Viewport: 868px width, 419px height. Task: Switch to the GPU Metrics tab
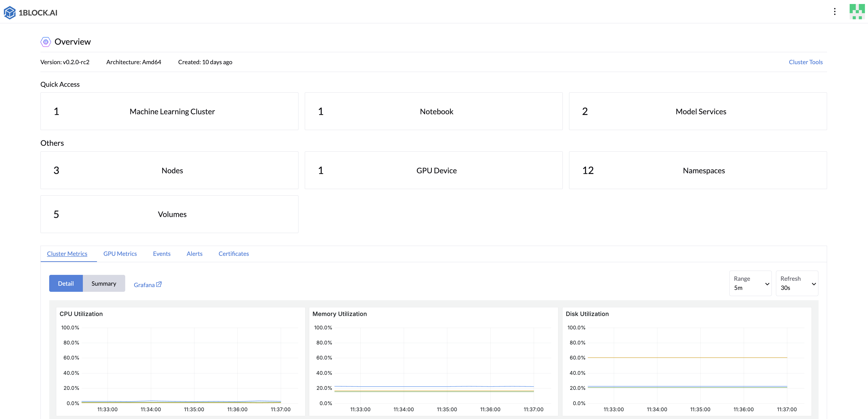click(120, 254)
